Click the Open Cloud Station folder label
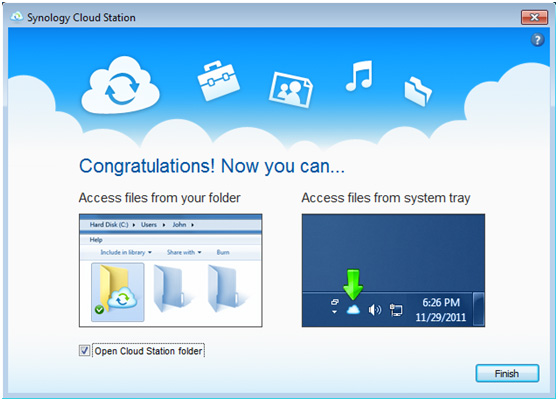The width and height of the screenshot is (558, 401). click(x=148, y=351)
